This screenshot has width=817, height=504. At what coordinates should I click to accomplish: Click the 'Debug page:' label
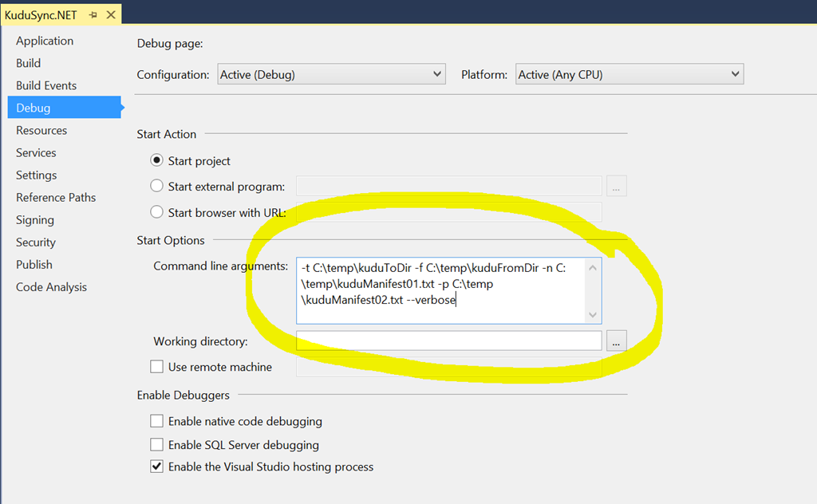click(x=170, y=43)
